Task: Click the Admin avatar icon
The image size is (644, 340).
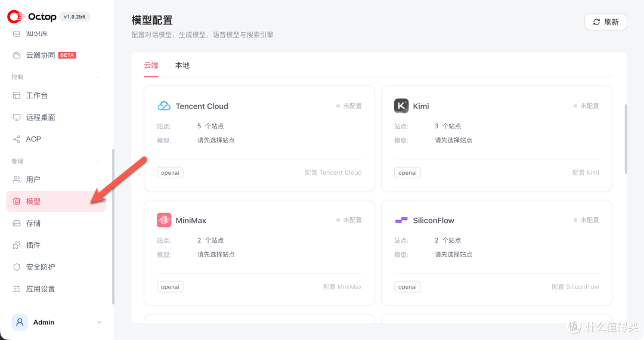Action: tap(20, 322)
